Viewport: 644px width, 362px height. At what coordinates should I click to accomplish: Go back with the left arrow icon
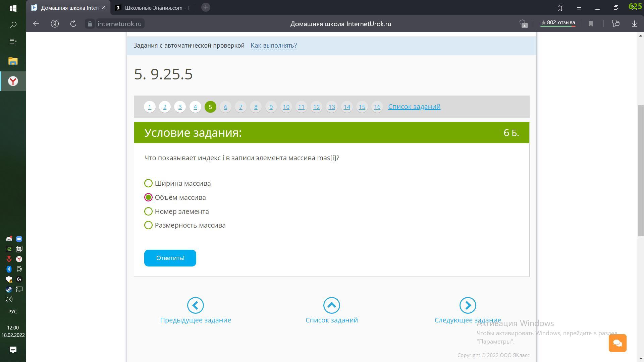36,24
